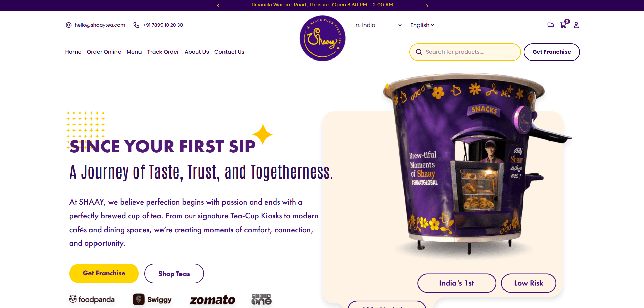This screenshot has height=308, width=644.
Task: Select the Low Risk pill button
Action: point(529,283)
